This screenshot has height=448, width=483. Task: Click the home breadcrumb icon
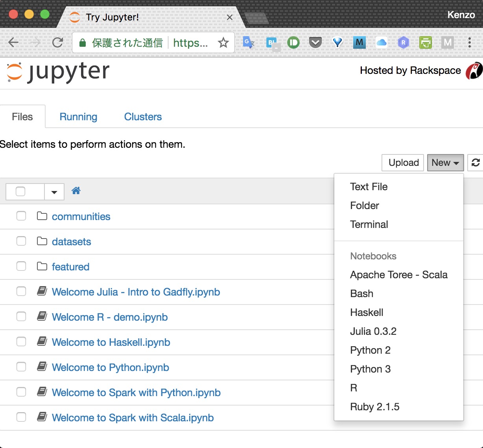point(76,191)
